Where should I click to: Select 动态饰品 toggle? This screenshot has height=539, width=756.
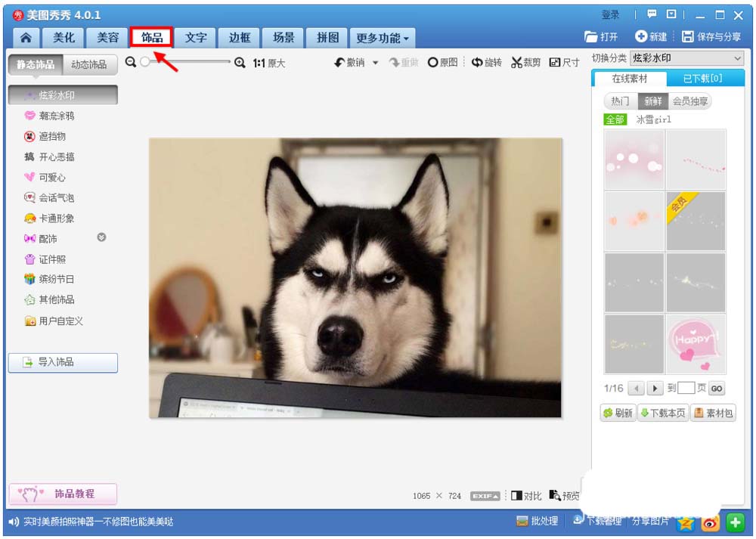(x=90, y=64)
